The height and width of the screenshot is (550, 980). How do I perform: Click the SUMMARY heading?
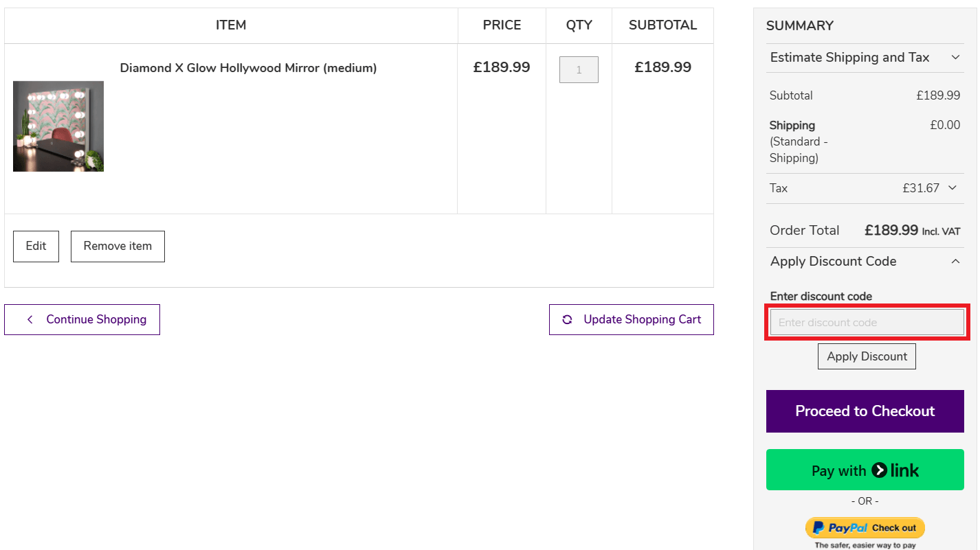coord(799,26)
